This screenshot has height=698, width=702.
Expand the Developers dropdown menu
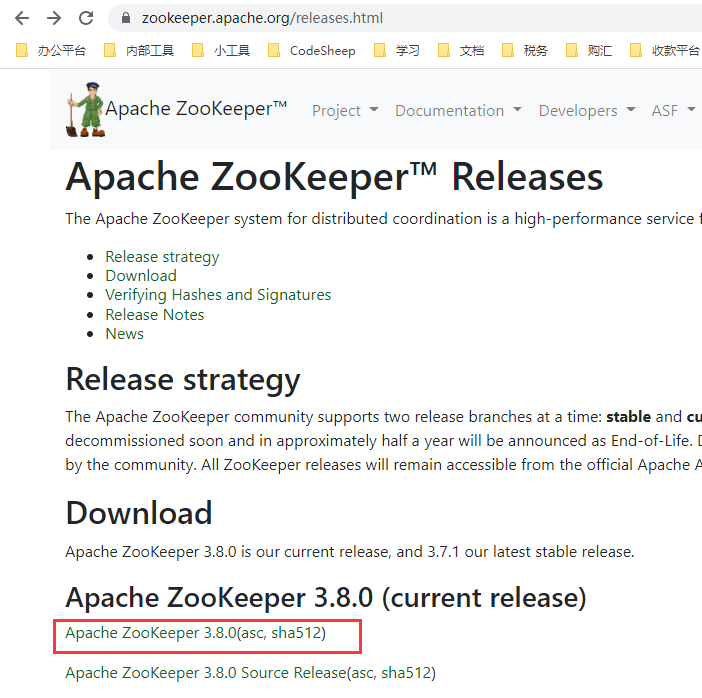point(586,111)
